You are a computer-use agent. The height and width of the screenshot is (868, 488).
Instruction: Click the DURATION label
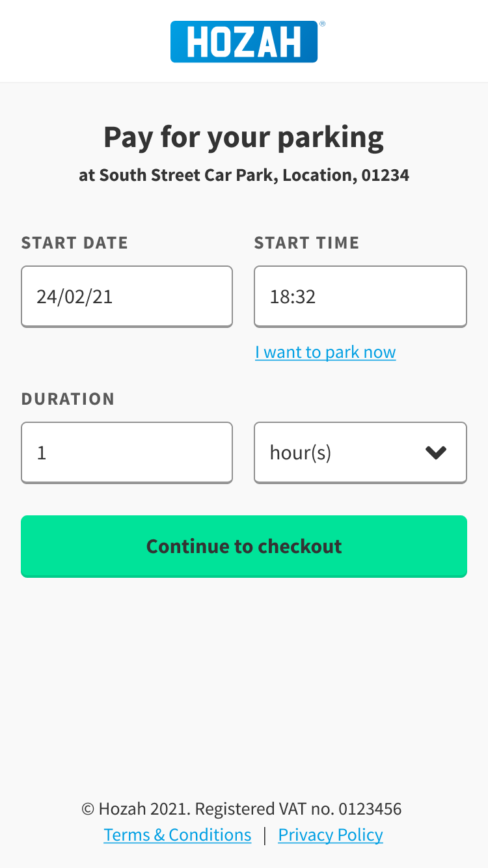click(x=68, y=399)
